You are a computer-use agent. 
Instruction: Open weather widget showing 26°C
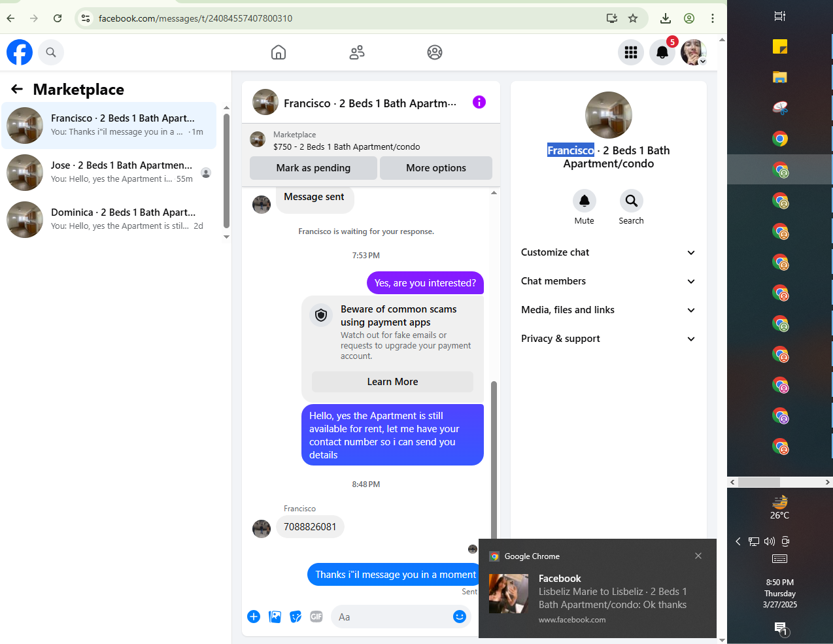[x=780, y=507]
